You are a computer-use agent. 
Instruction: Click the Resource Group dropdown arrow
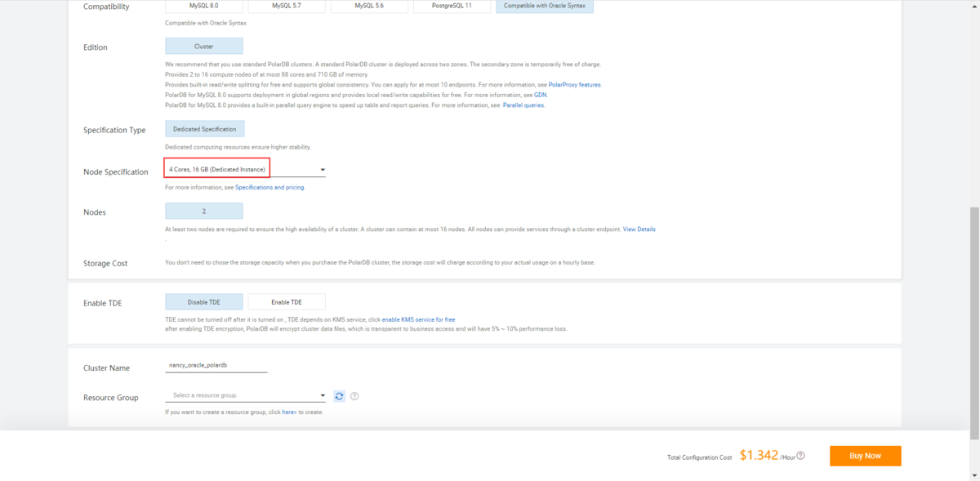(x=323, y=396)
